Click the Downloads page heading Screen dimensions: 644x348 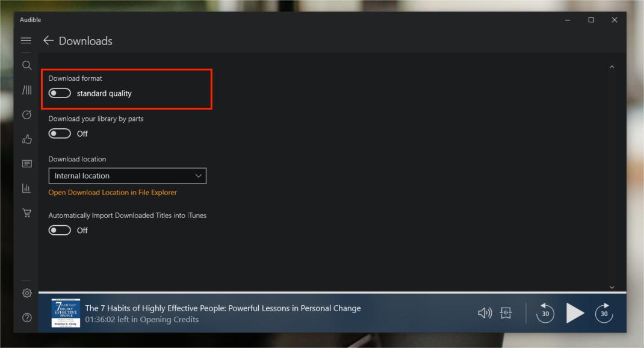(x=85, y=41)
